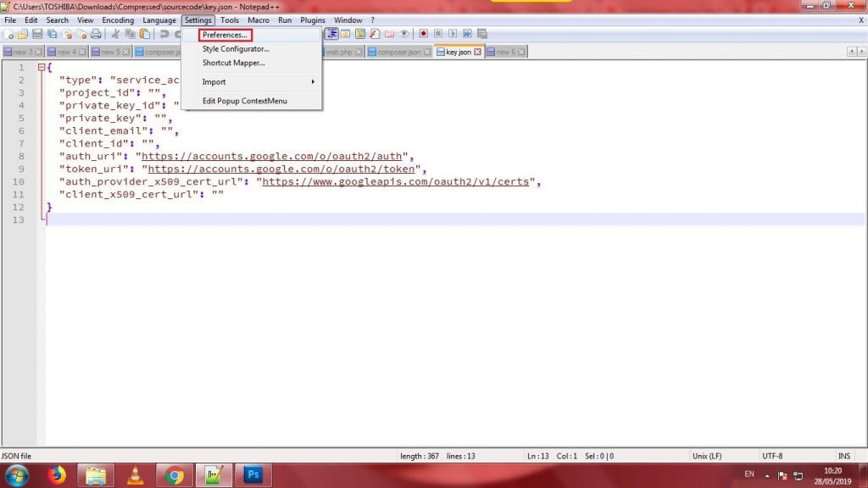
Task: Open Firefox from the taskbar
Action: [57, 475]
